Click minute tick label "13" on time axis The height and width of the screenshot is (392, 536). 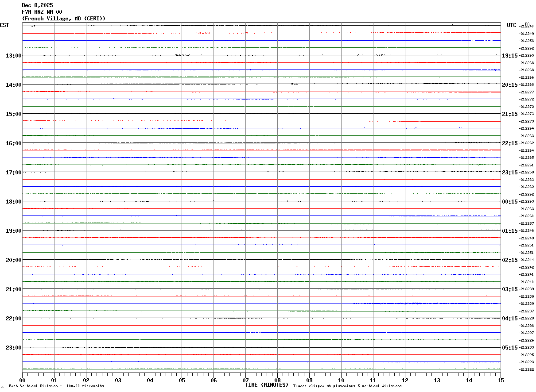coord(437,380)
